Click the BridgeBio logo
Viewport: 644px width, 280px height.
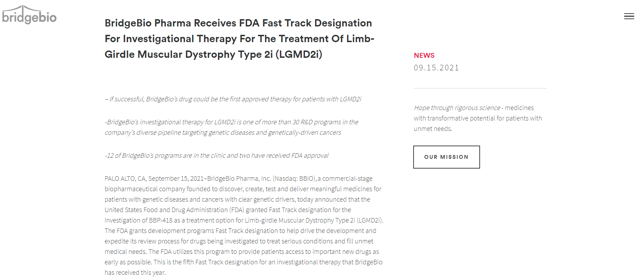click(29, 15)
